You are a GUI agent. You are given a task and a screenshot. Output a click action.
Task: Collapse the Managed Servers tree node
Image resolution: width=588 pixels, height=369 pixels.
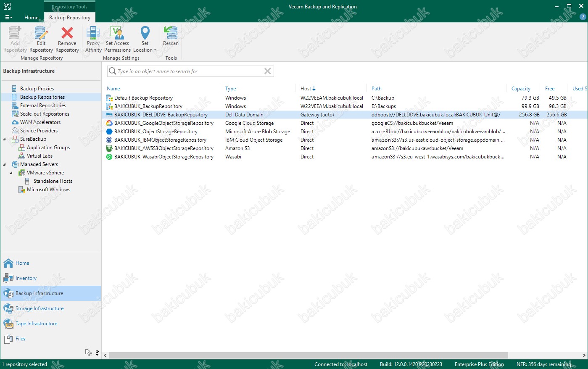(x=5, y=164)
